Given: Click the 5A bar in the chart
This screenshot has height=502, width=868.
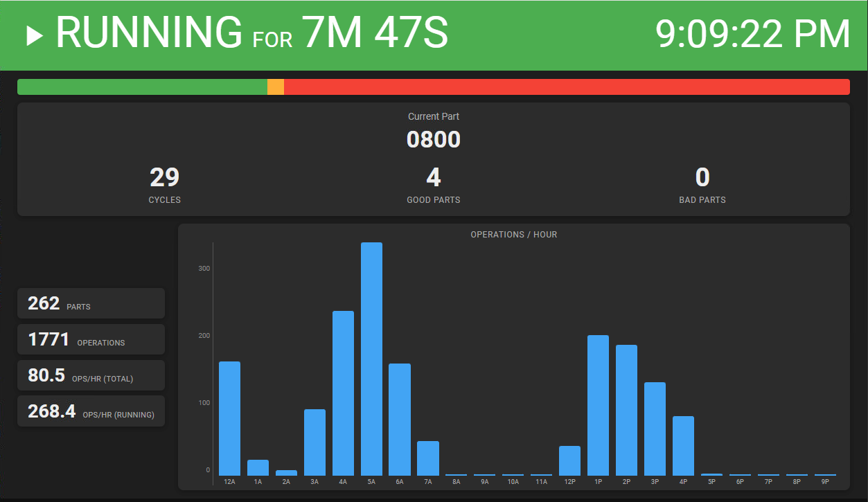Looking at the screenshot, I should point(371,359).
